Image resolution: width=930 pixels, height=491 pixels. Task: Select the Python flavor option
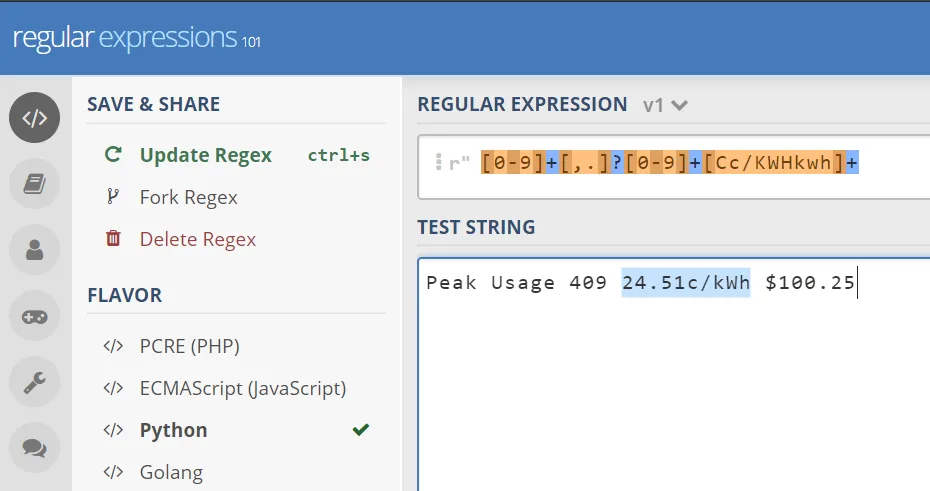click(173, 431)
